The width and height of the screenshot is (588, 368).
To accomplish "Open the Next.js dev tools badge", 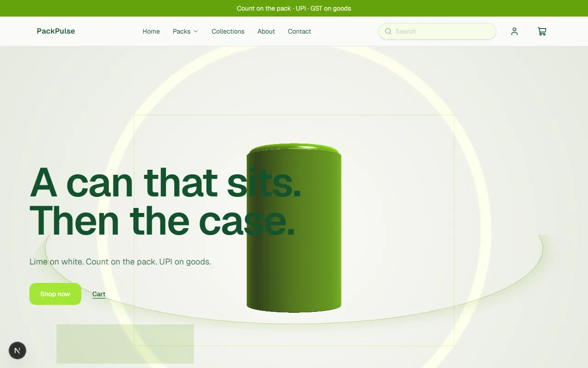I will [17, 351].
